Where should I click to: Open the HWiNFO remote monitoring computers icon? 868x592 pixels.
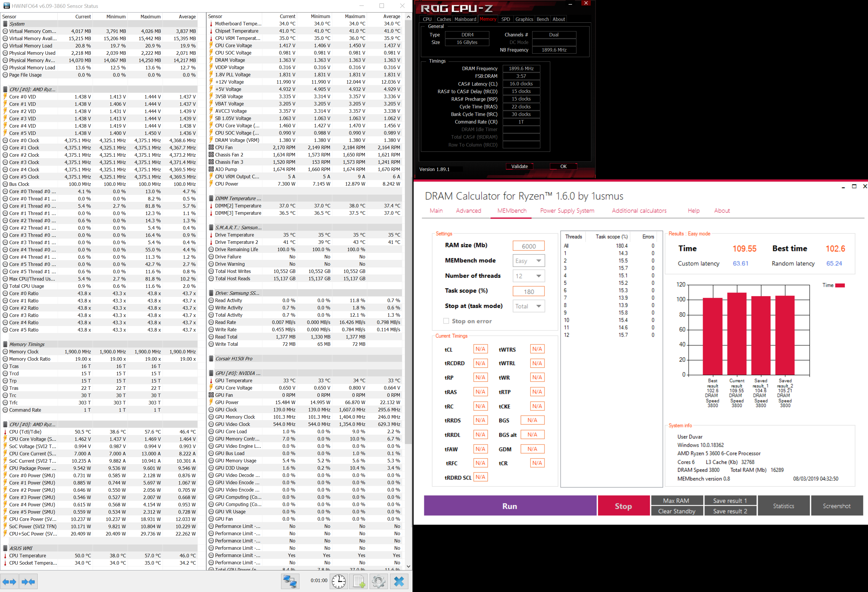[290, 582]
